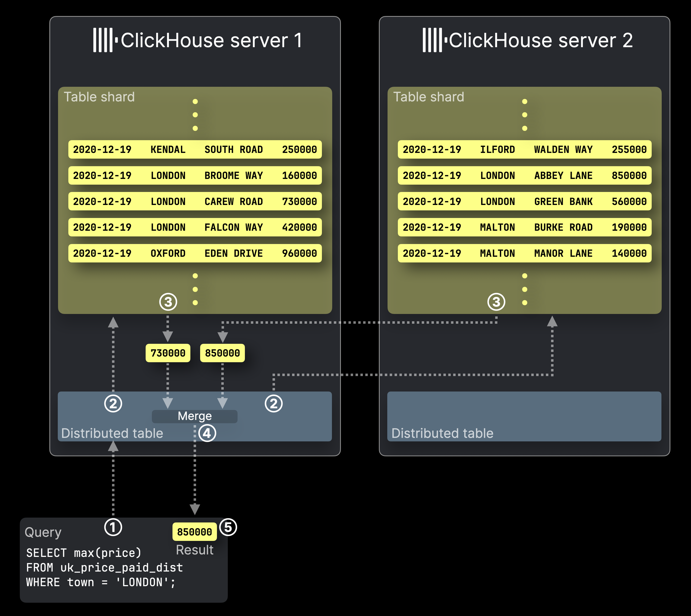Click the LONDON CAREW ROAD row

tap(195, 201)
